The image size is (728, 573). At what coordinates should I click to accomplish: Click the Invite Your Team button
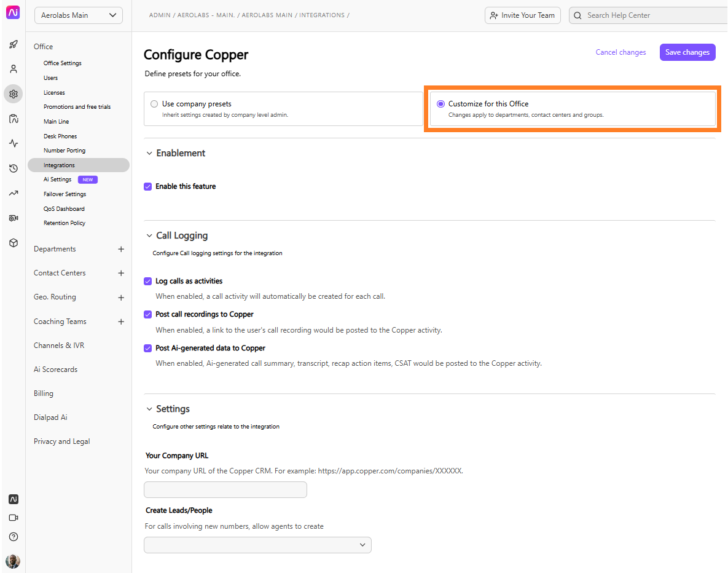click(523, 15)
